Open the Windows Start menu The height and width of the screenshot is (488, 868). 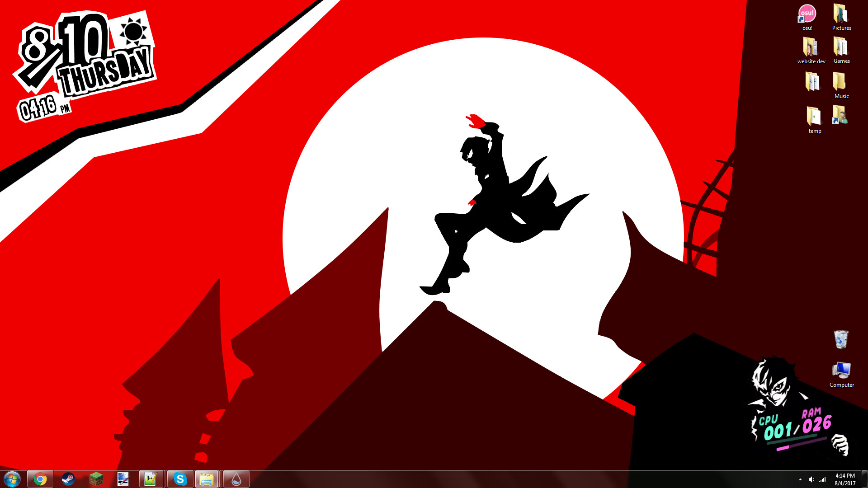pyautogui.click(x=12, y=479)
